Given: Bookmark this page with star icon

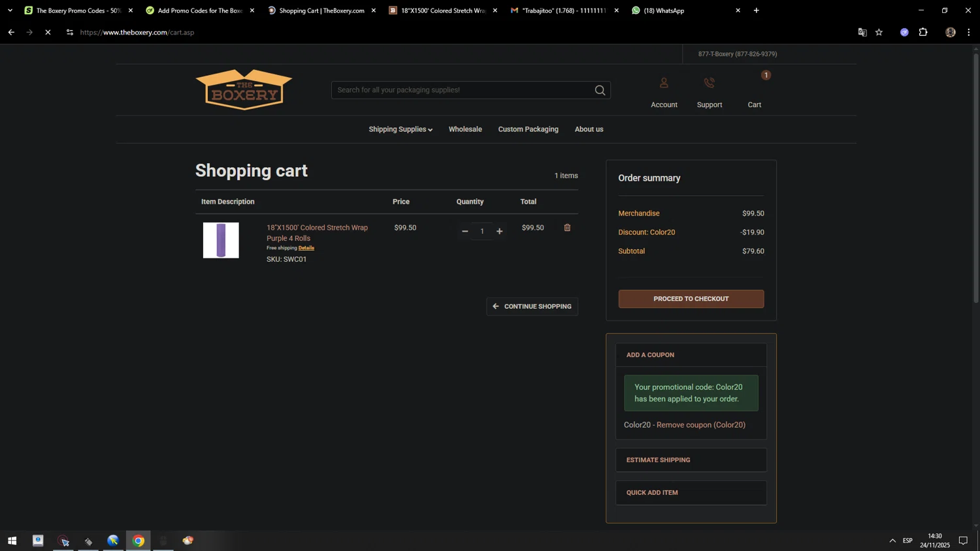Looking at the screenshot, I should 879,32.
